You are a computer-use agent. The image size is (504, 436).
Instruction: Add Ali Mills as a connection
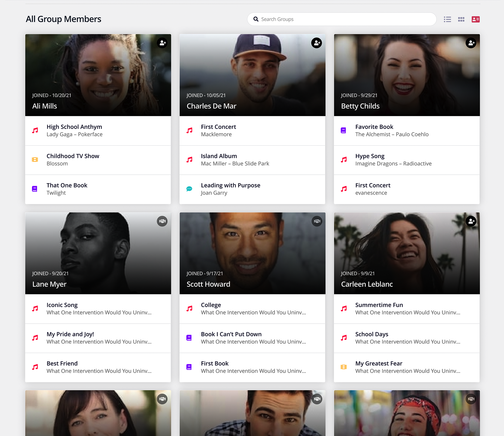[x=162, y=43]
